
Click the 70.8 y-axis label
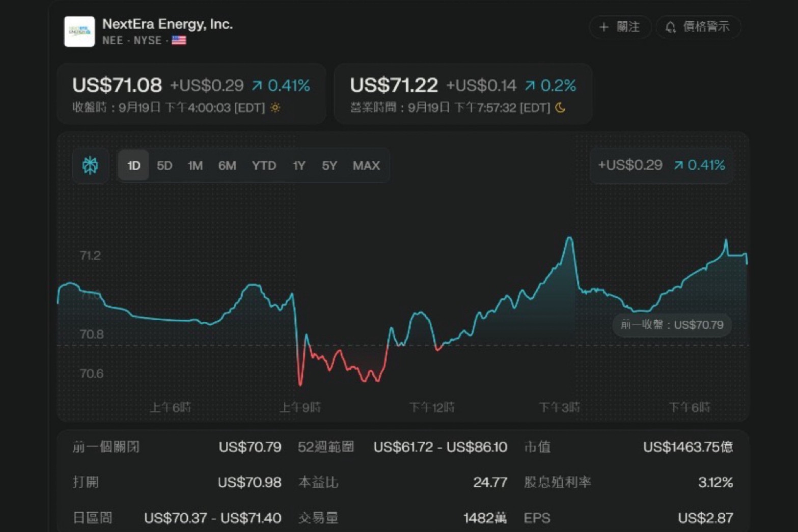92,334
